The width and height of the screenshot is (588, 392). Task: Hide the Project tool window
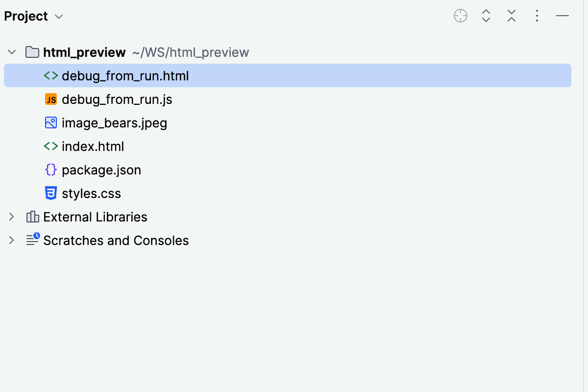(x=563, y=16)
